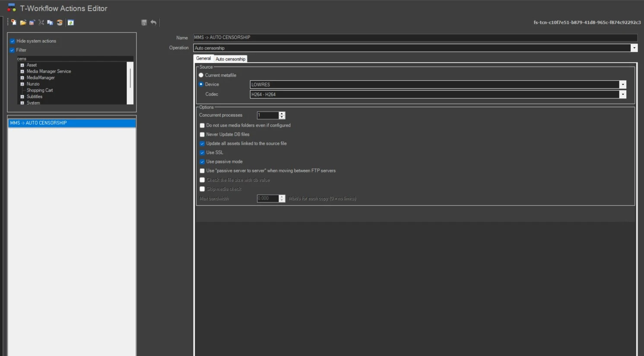644x356 pixels.
Task: Click the export form icon in toolbar
Action: [x=32, y=22]
